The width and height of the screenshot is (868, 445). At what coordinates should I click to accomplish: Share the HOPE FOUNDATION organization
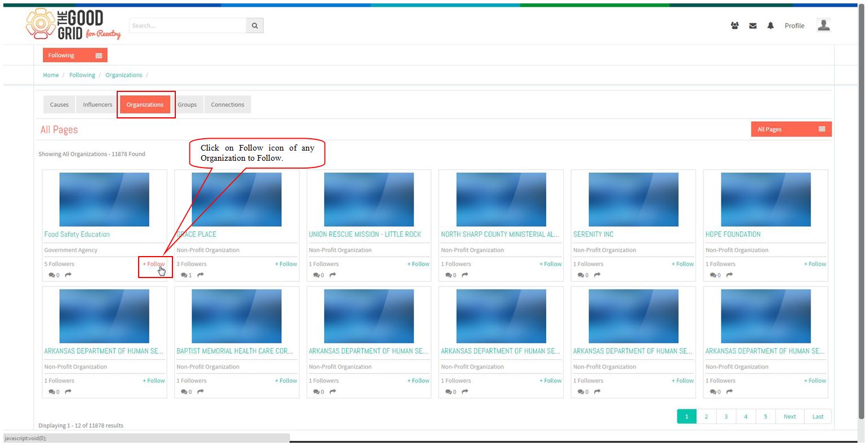point(729,275)
